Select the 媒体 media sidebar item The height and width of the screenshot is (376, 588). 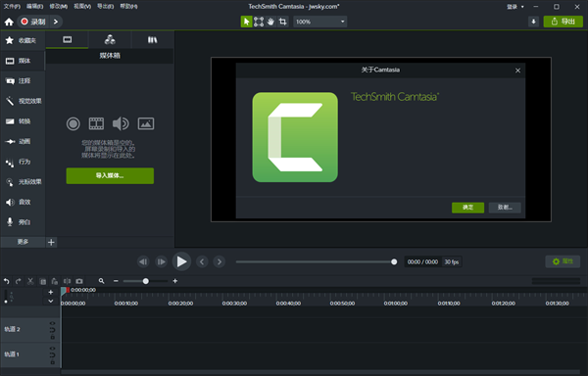click(x=23, y=61)
